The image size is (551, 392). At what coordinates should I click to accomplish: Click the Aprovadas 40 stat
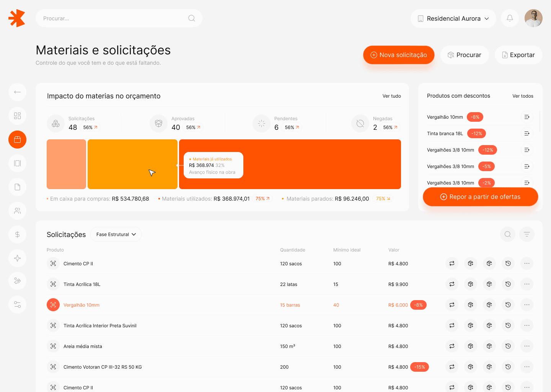(x=176, y=124)
